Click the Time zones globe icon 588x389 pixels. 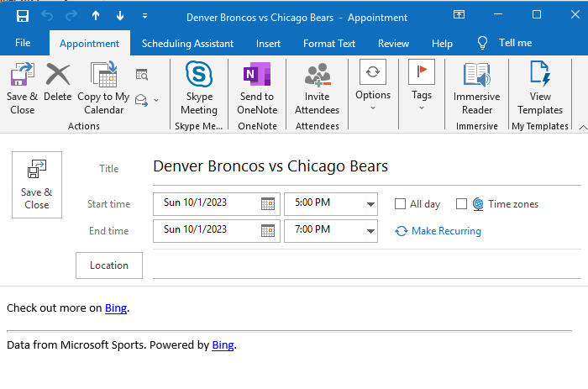[478, 204]
